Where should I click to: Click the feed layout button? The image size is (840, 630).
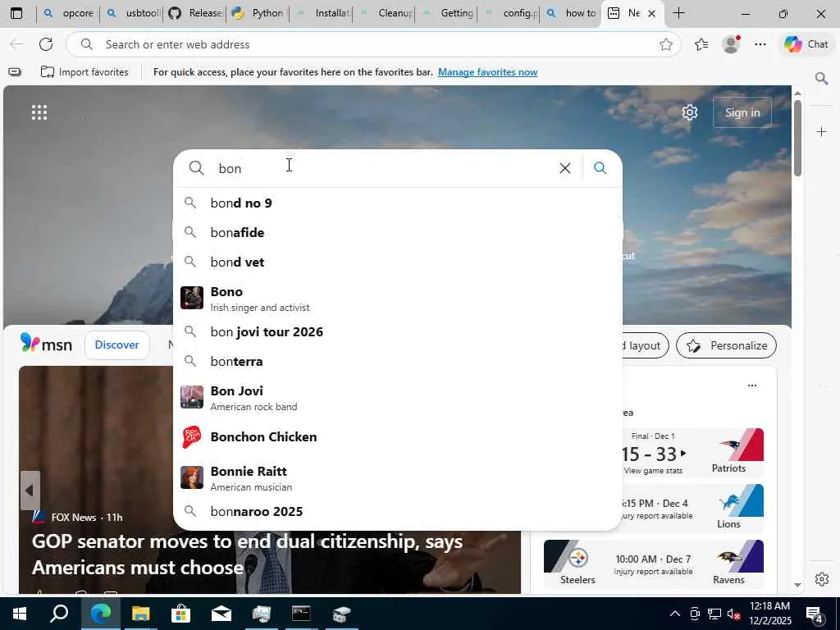[645, 345]
